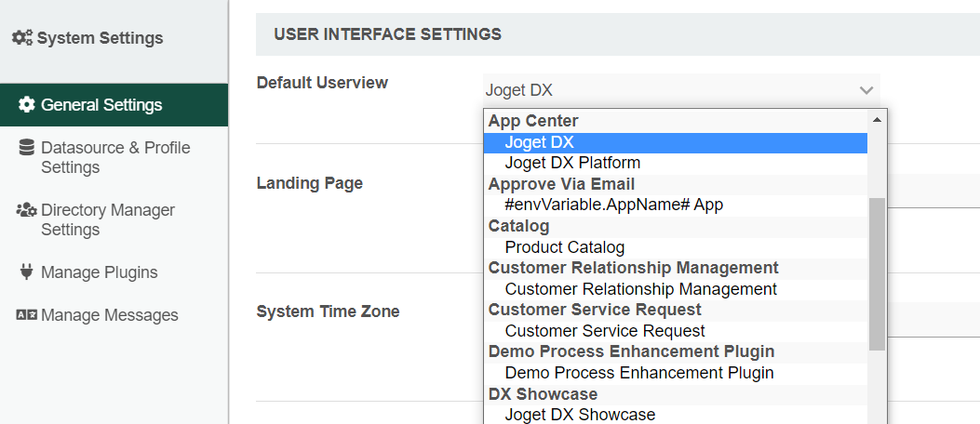Click the dropdown list scroll up arrow
The image size is (980, 424).
(877, 120)
